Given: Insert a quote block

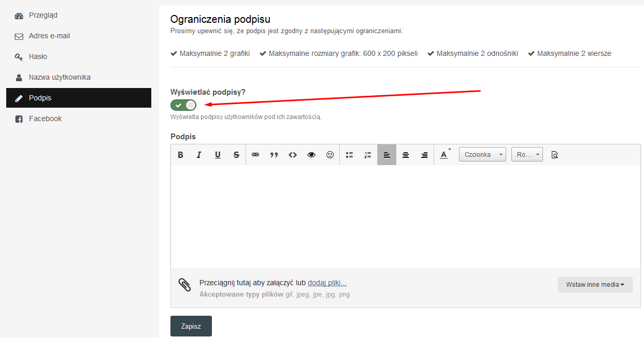Looking at the screenshot, I should pos(274,155).
